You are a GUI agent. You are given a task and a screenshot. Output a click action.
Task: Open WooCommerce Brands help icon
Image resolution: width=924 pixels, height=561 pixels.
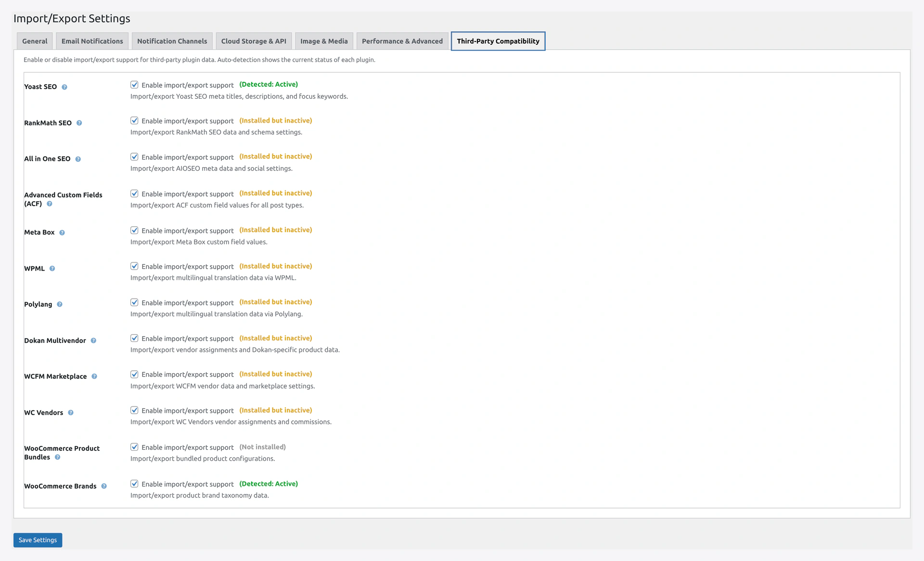(104, 486)
